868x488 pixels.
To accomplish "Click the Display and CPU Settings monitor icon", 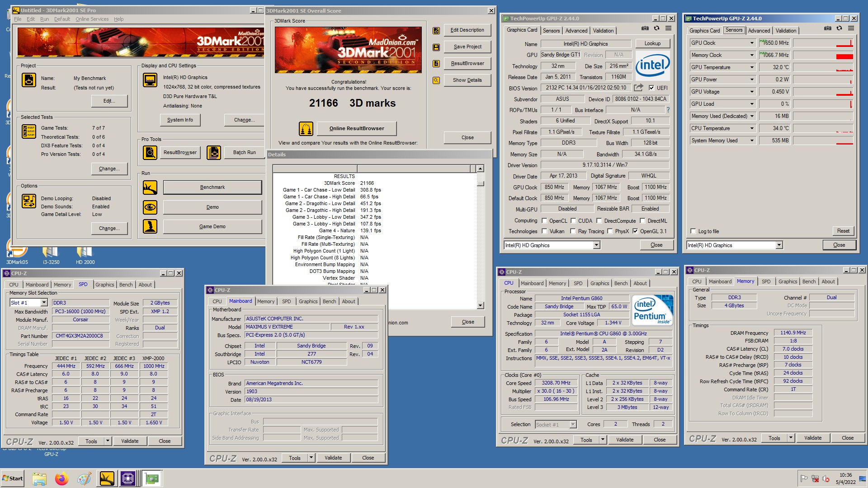I will pos(150,80).
